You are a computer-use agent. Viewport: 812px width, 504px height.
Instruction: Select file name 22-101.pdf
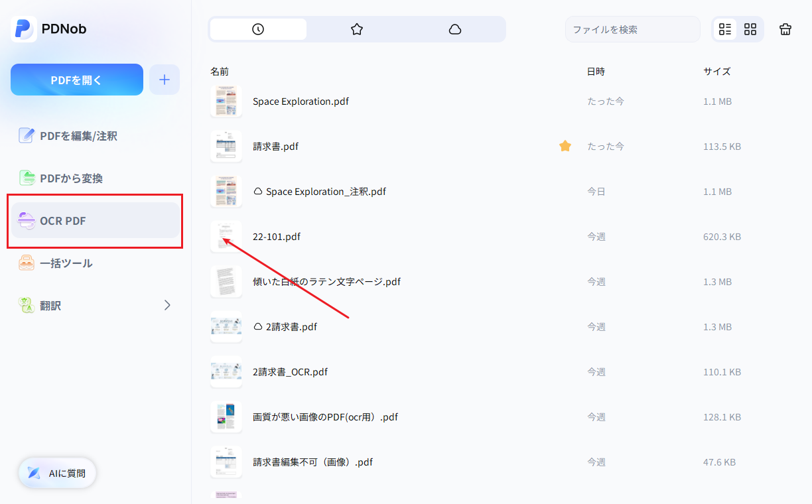coord(277,237)
